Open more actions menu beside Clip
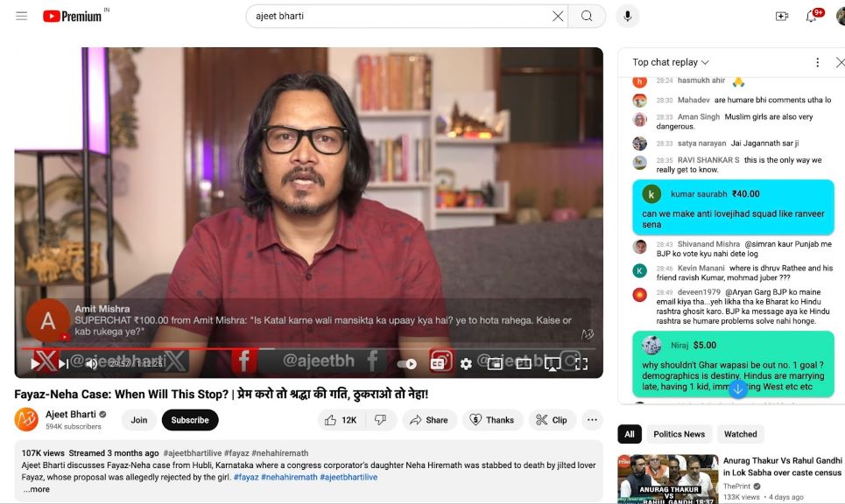Screen dimensions: 845x504 pyautogui.click(x=592, y=420)
